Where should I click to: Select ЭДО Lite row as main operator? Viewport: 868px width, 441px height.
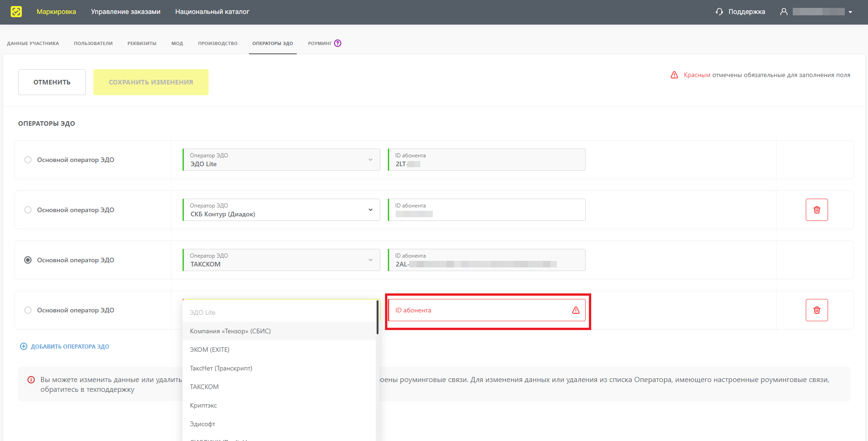(28, 160)
